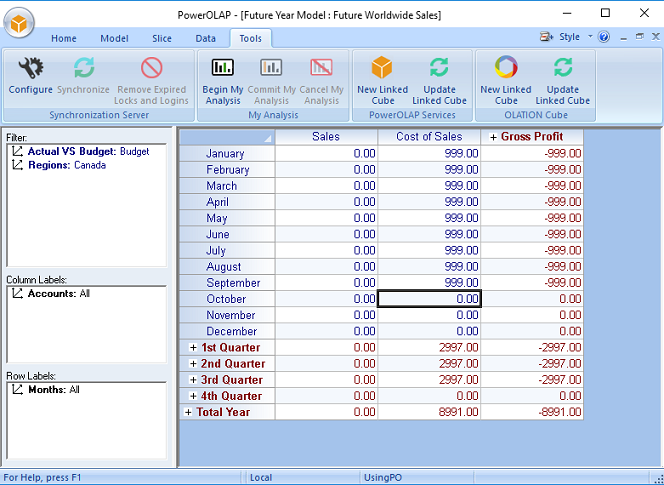Open the Accounts column dimension icon
Screen dimensions: 664x485
pos(17,294)
